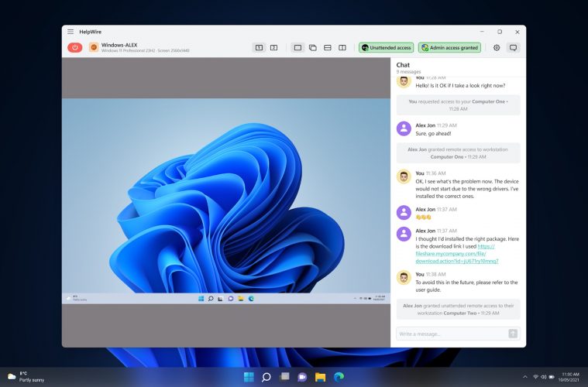Image resolution: width=588 pixels, height=387 pixels.
Task: Select single-screen view layout
Action: click(x=297, y=47)
